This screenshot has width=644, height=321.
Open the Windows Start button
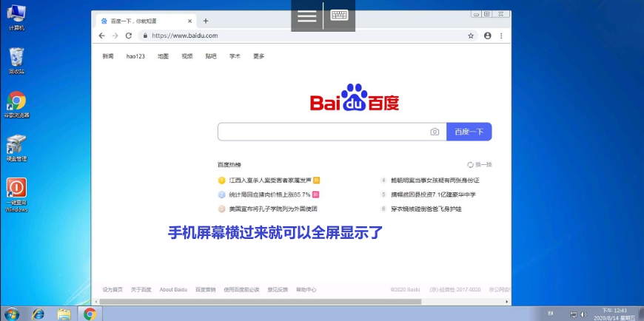(x=11, y=314)
